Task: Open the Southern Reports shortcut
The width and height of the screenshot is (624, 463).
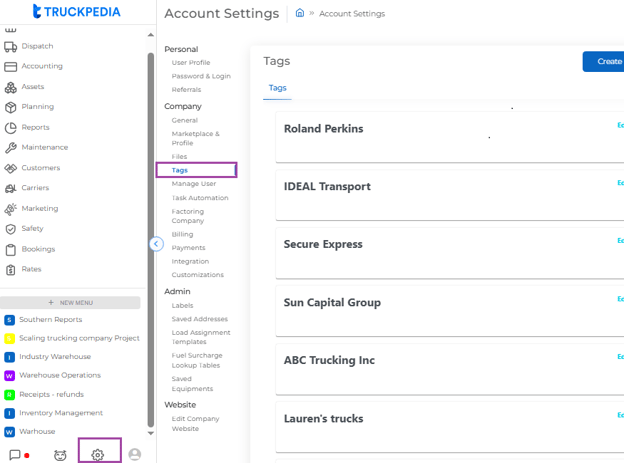Action: pos(50,320)
